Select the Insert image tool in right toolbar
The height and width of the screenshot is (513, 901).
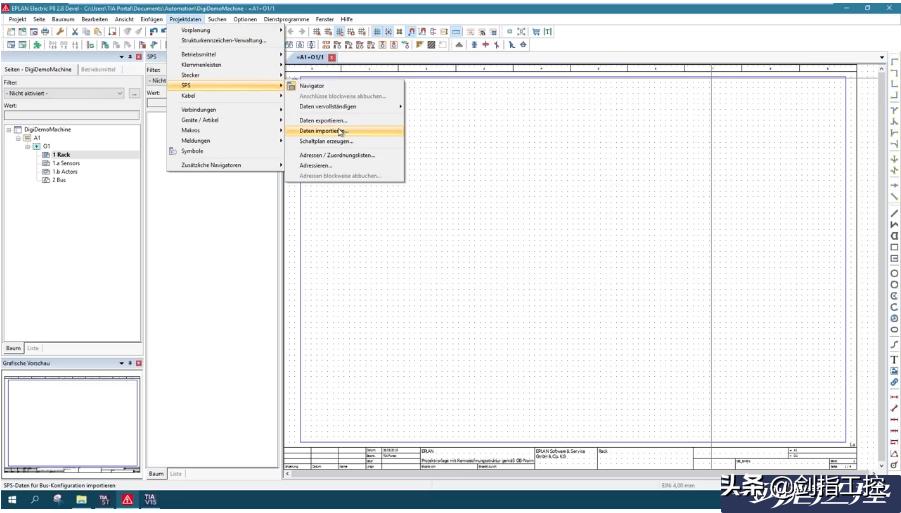tap(894, 371)
